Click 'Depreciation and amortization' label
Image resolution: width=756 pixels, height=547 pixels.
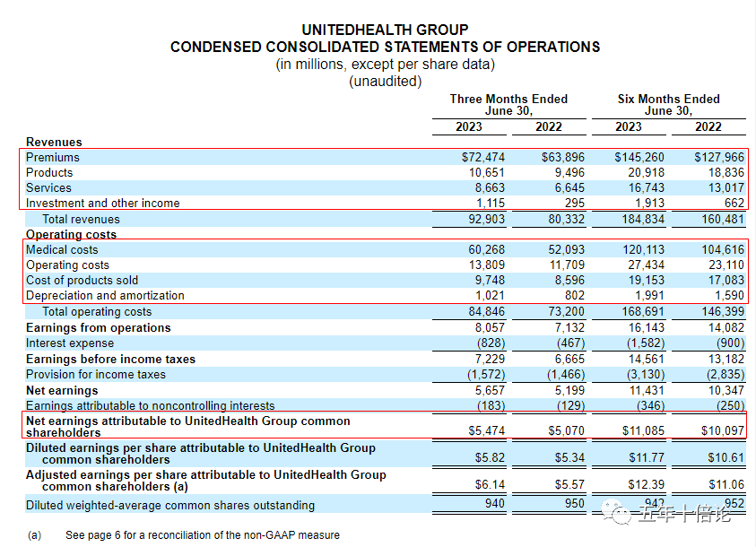pyautogui.click(x=105, y=296)
